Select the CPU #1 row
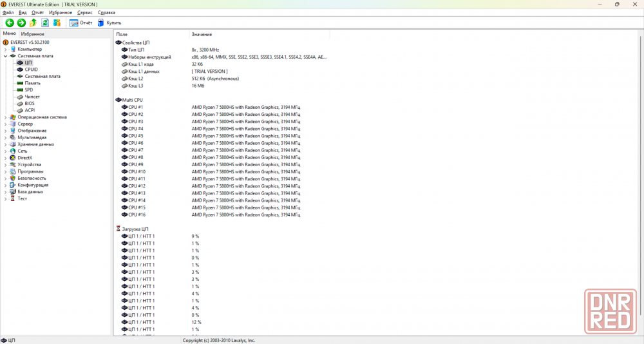644x344 pixels. pos(222,108)
